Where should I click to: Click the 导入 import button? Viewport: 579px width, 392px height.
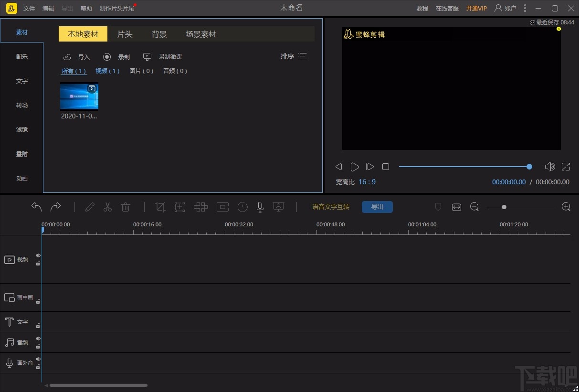(76, 57)
